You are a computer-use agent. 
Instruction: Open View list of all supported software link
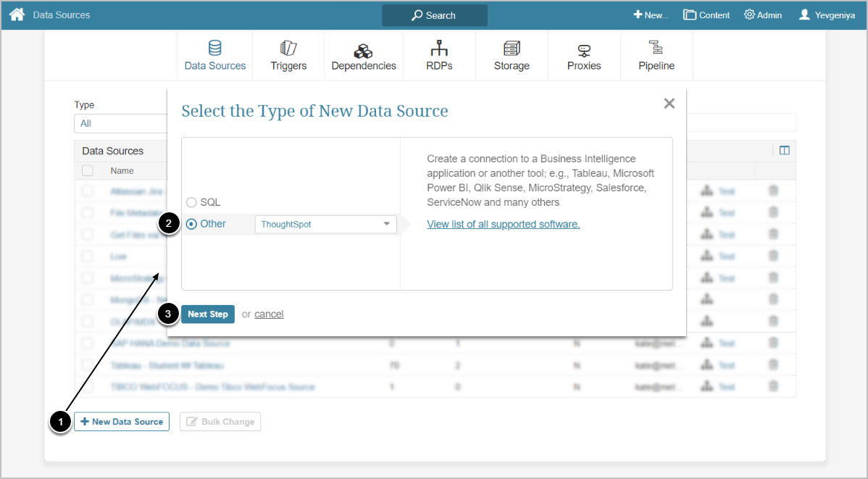[x=503, y=224]
